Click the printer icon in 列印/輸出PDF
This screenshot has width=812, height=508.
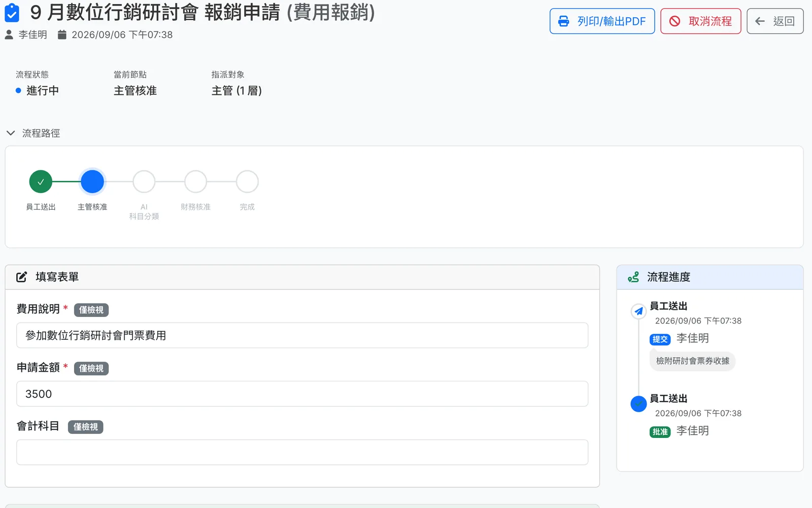[563, 21]
